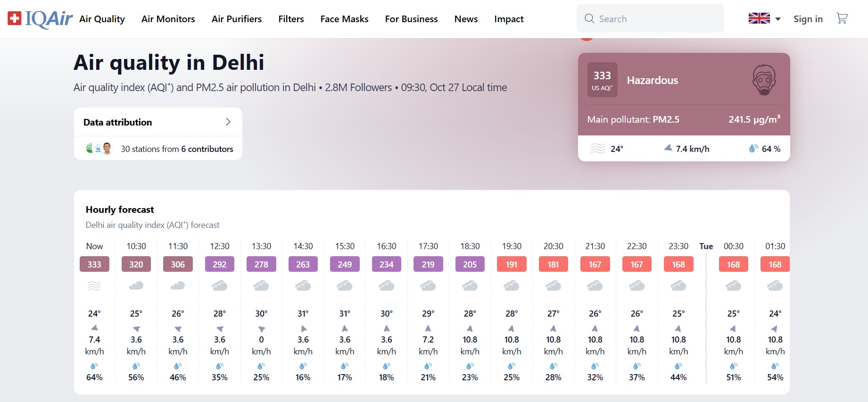868x402 pixels.
Task: Expand the language selector dropdown arrow
Action: pyautogui.click(x=778, y=19)
